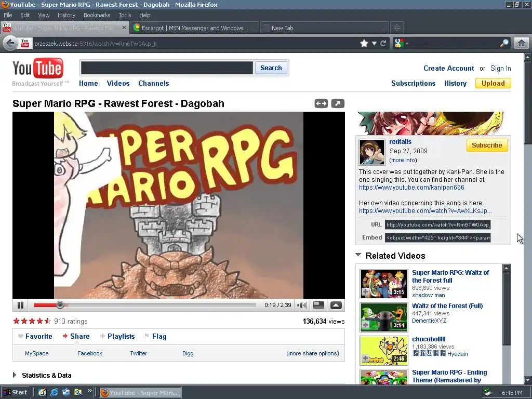Screen dimensions: 532x399
Task: Open the Edit menu
Action: pyautogui.click(x=25, y=15)
